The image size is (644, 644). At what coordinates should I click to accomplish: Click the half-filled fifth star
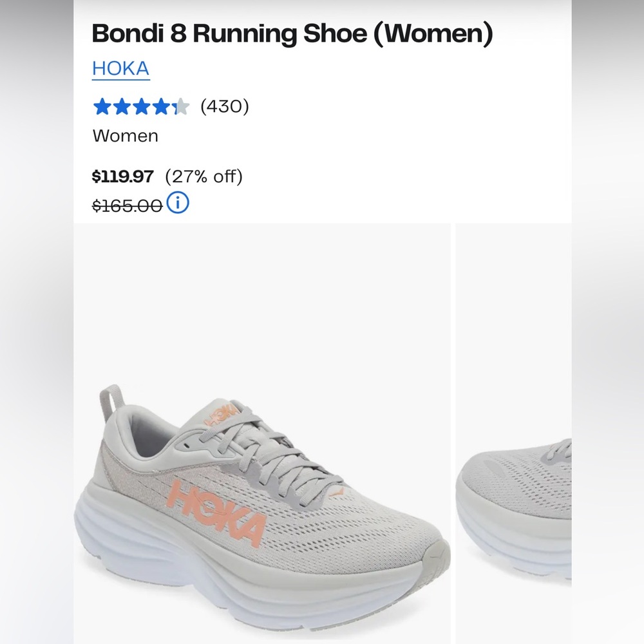180,106
